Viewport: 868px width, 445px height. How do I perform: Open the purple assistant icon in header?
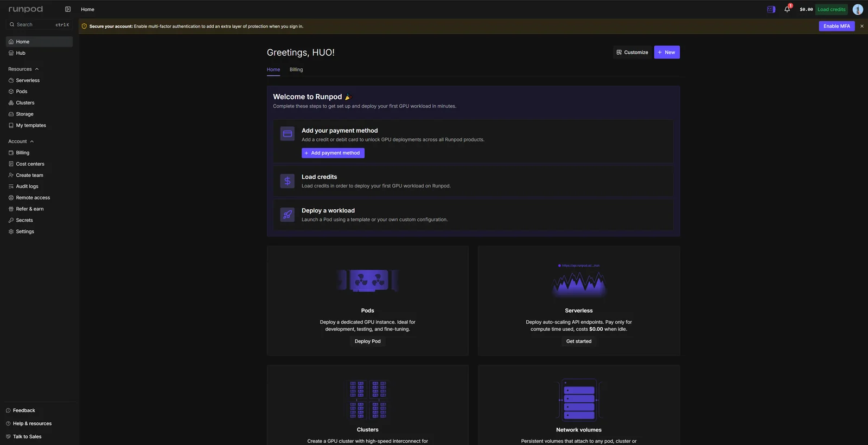[x=771, y=9]
